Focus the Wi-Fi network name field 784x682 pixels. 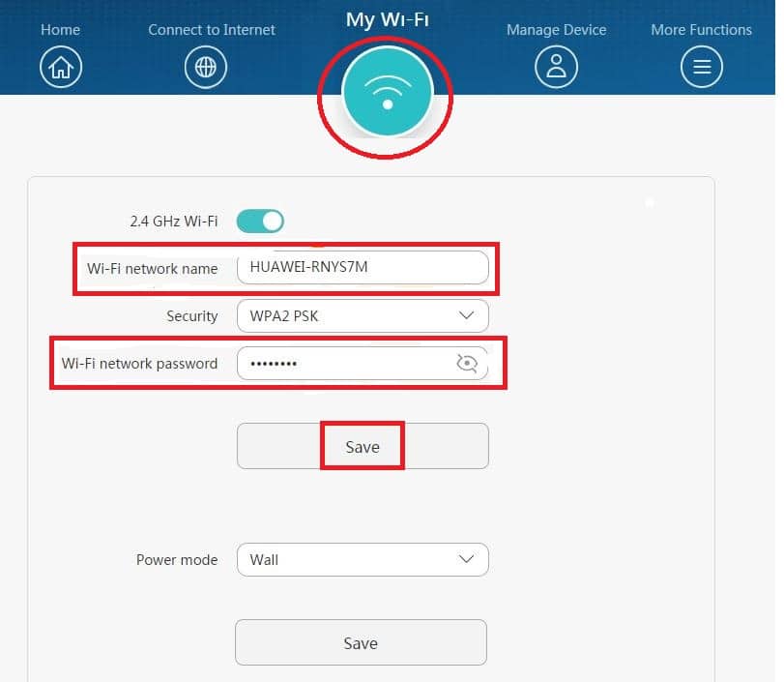[x=363, y=267]
